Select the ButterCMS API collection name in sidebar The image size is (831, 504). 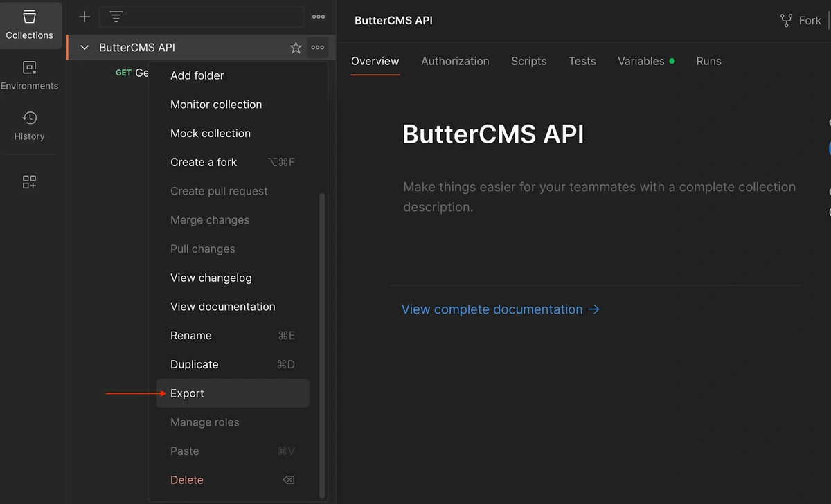(137, 48)
